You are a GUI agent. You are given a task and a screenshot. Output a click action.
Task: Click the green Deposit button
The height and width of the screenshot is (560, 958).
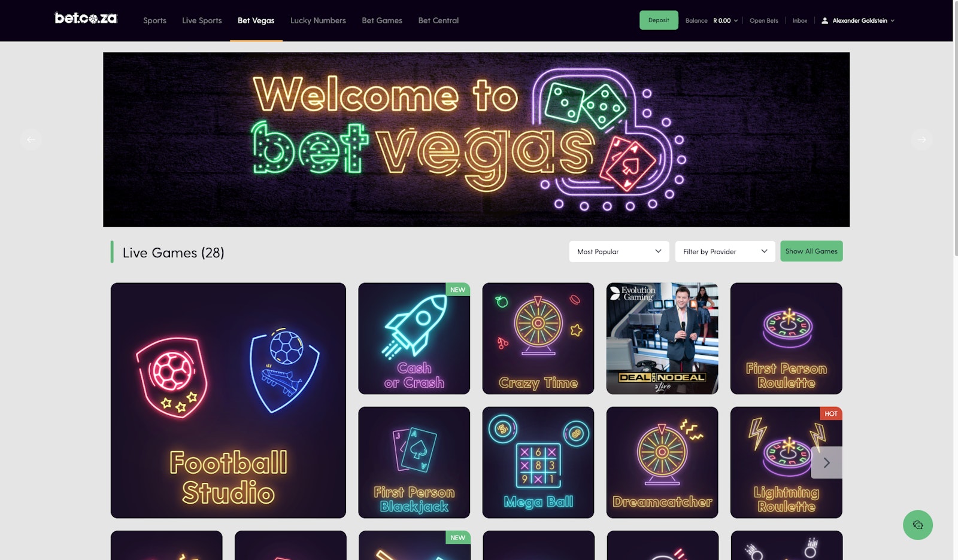(659, 20)
